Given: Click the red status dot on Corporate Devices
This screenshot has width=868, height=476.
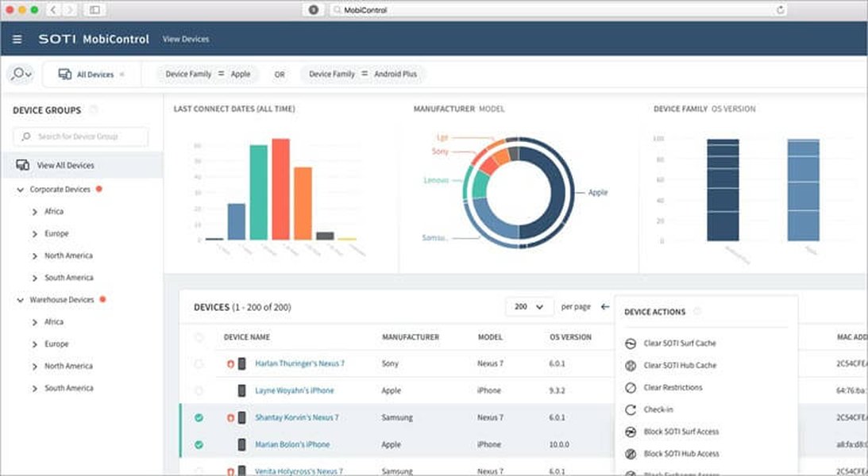Looking at the screenshot, I should tap(99, 189).
